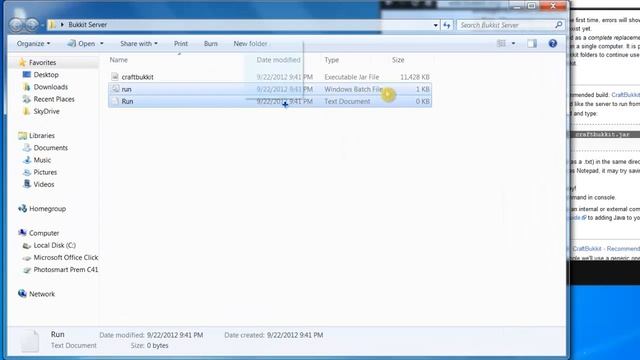Click Burn in the toolbar

tap(211, 43)
